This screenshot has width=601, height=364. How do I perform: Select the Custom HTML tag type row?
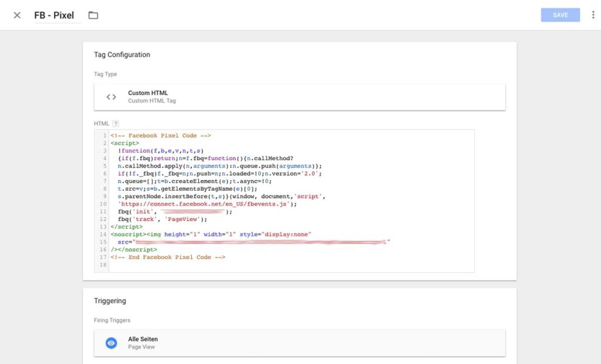[299, 97]
